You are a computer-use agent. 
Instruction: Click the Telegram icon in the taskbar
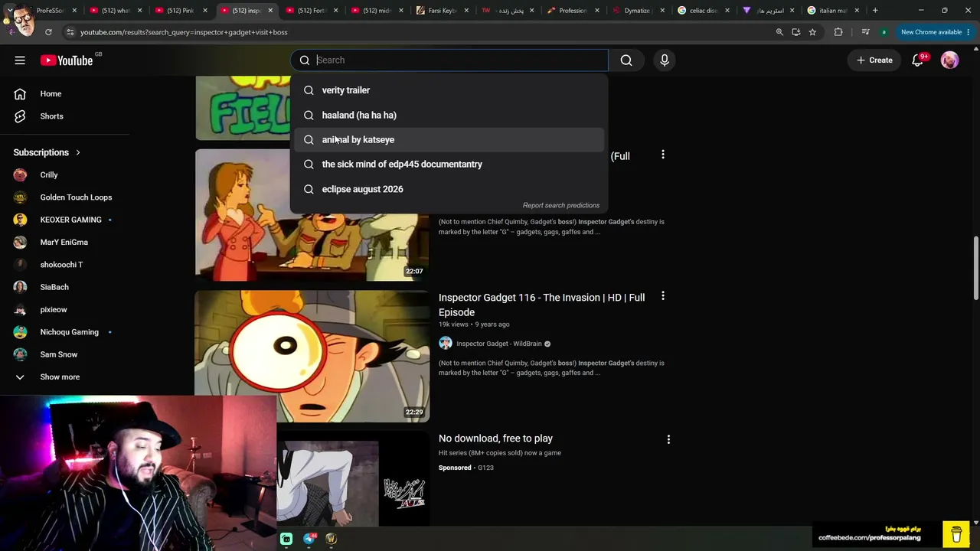click(309, 539)
